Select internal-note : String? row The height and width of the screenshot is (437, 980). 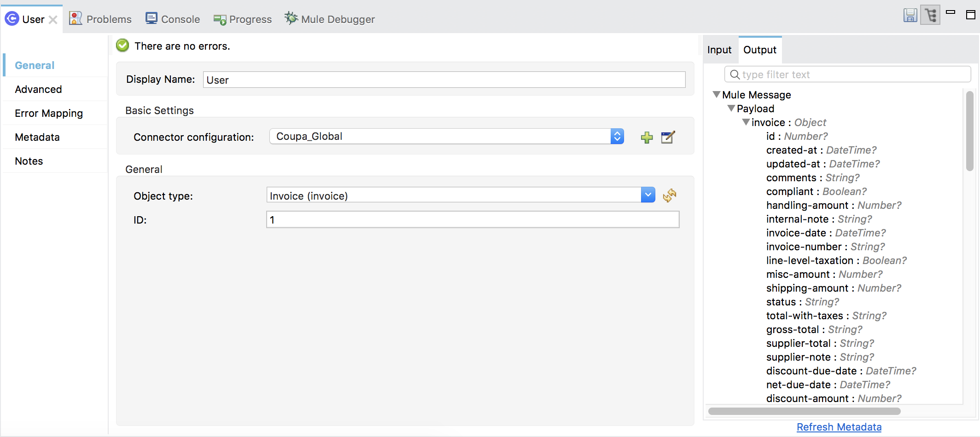819,219
